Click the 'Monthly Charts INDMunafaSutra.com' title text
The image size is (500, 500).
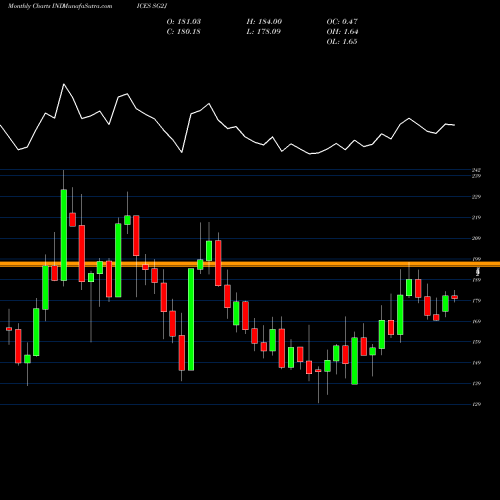click(60, 6)
